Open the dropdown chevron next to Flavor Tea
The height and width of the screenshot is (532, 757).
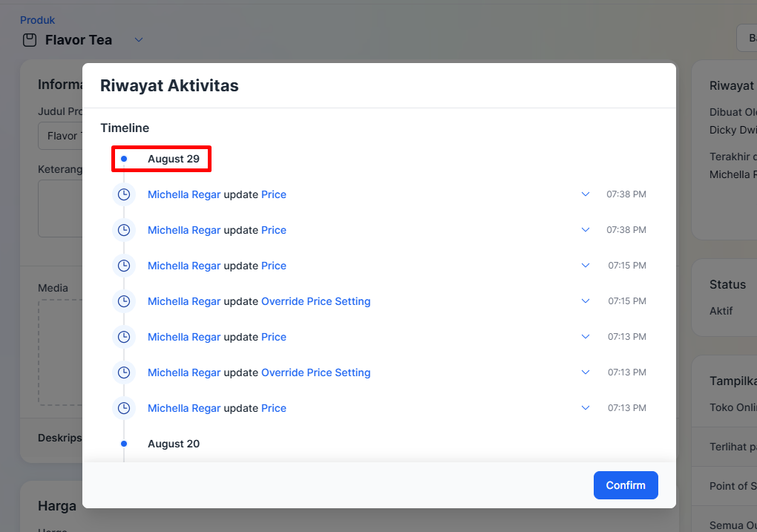point(139,40)
